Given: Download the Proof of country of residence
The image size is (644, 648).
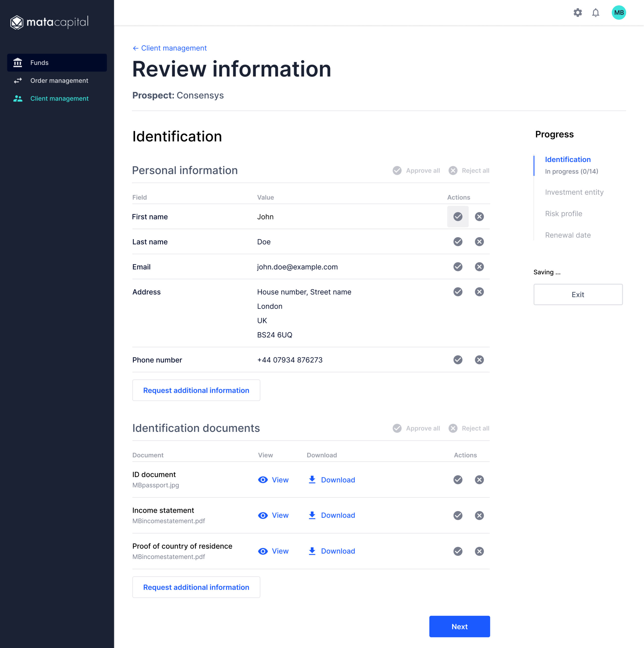Looking at the screenshot, I should point(332,551).
